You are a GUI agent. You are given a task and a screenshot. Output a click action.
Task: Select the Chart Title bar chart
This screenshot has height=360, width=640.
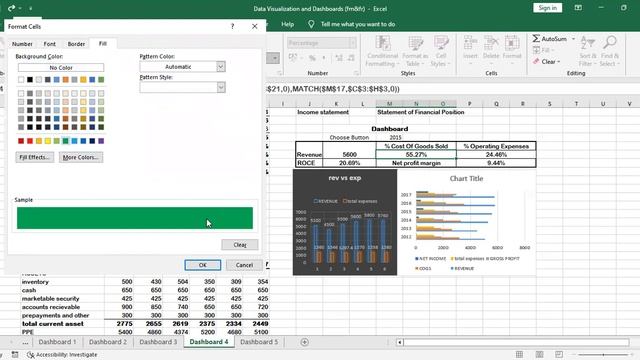tap(466, 222)
